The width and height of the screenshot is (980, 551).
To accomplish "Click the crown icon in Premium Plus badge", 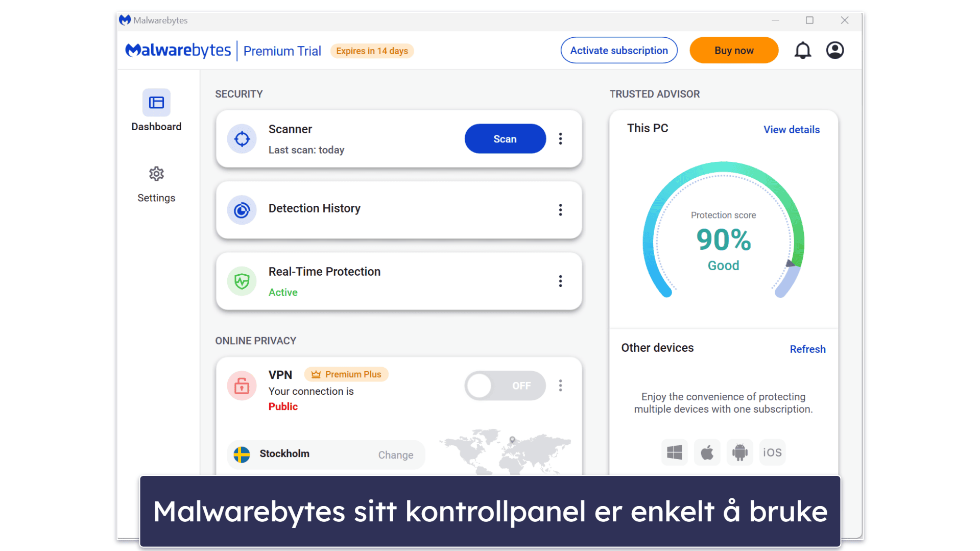I will (x=316, y=374).
